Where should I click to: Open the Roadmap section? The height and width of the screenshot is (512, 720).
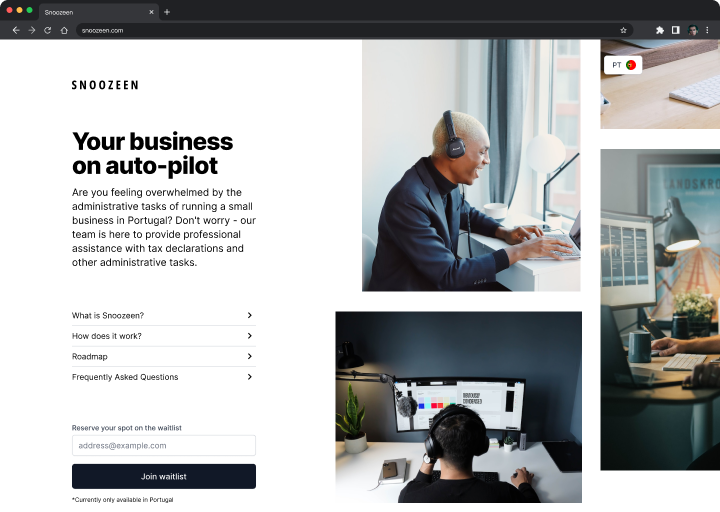click(163, 356)
